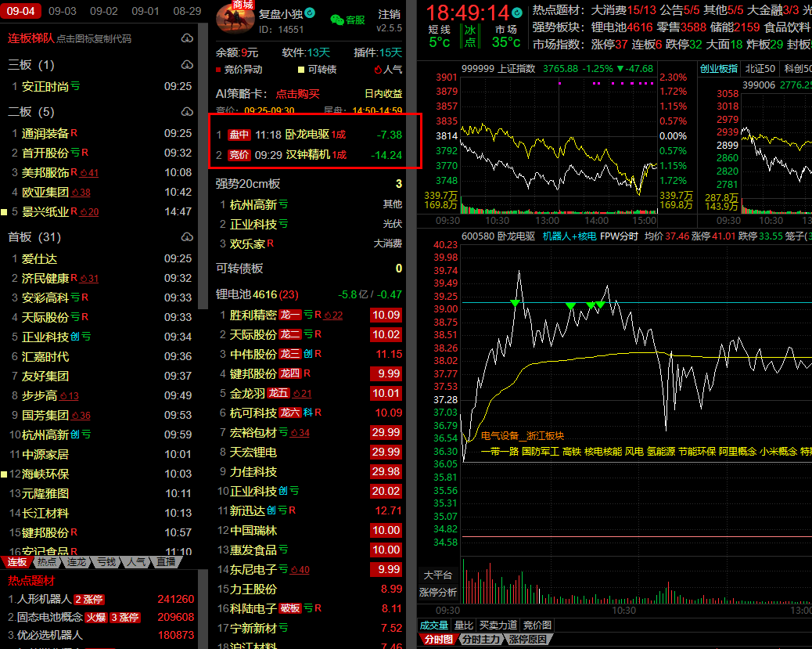Select the 人形机器人 hot topic row

coord(101,599)
